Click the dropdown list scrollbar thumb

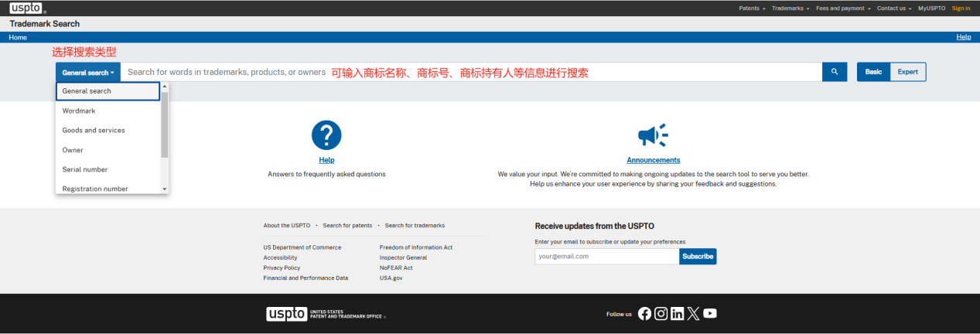(165, 124)
